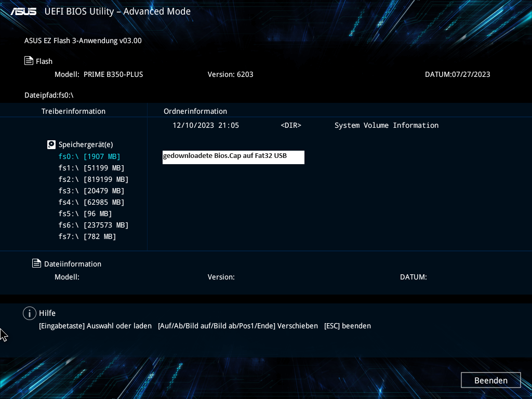Click the Version: 6203 text
532x399 pixels.
click(230, 74)
